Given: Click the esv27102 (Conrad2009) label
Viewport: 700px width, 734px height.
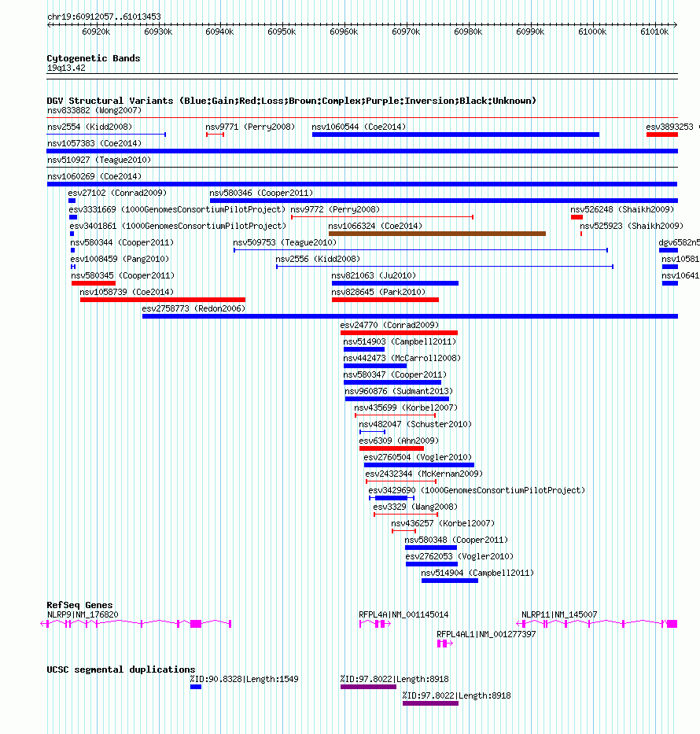Looking at the screenshot, I should point(117,193).
